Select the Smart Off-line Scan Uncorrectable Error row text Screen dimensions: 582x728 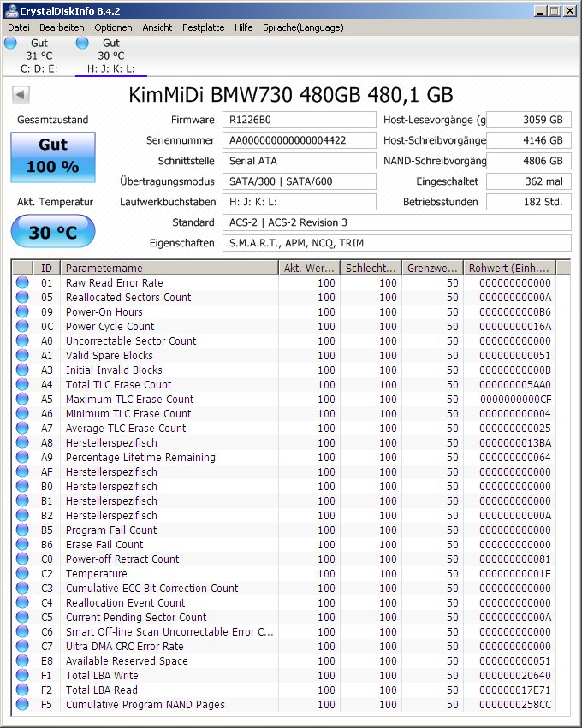[x=169, y=631]
